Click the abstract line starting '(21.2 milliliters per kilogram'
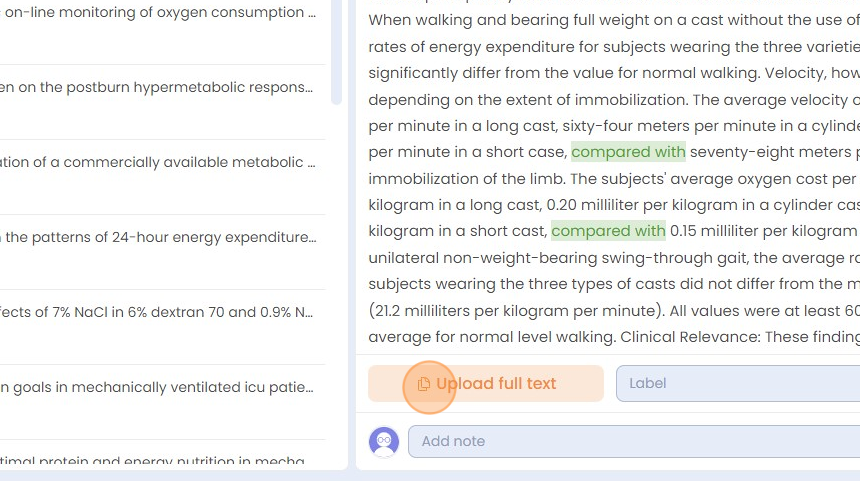The image size is (860, 481). (614, 310)
